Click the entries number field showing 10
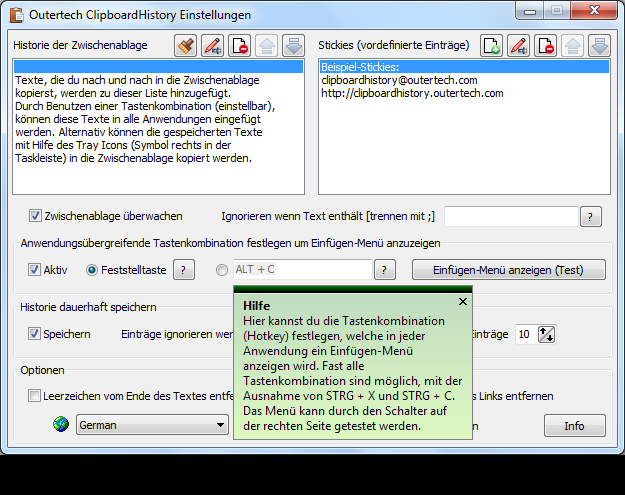 tap(526, 334)
